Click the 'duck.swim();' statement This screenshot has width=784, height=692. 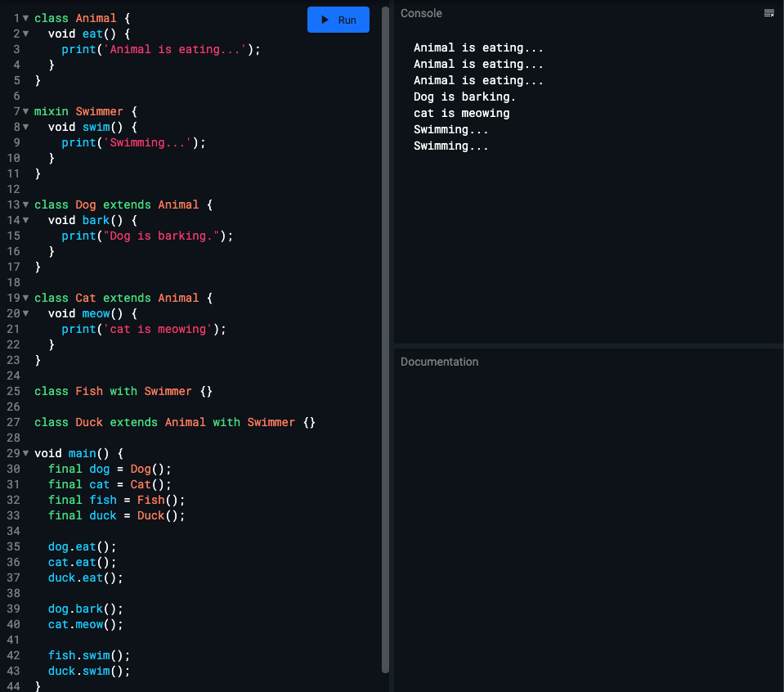pyautogui.click(x=89, y=671)
